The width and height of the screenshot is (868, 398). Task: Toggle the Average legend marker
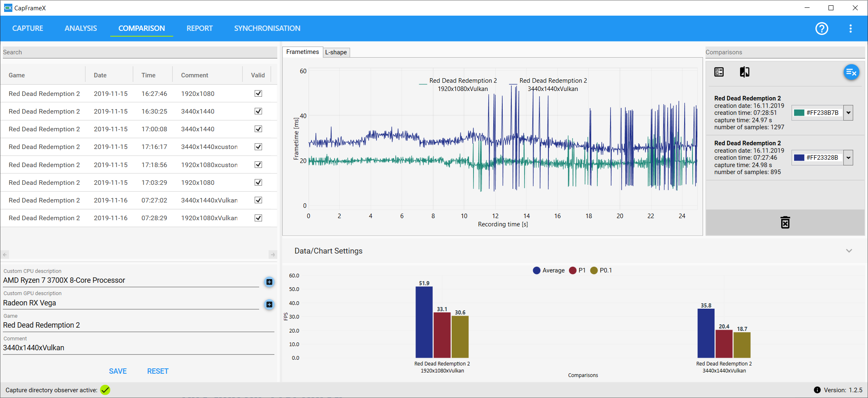pyautogui.click(x=536, y=270)
